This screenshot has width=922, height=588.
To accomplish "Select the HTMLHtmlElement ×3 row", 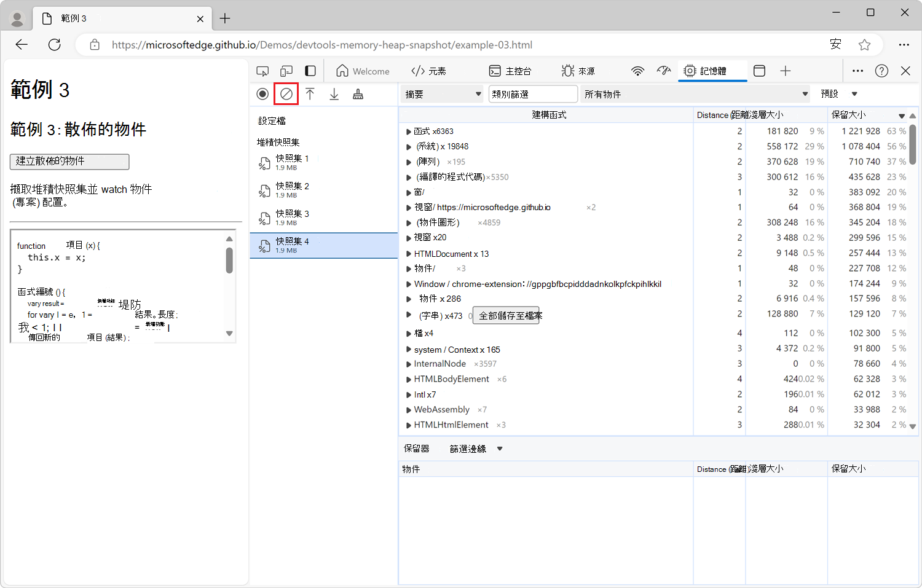I will (654, 425).
